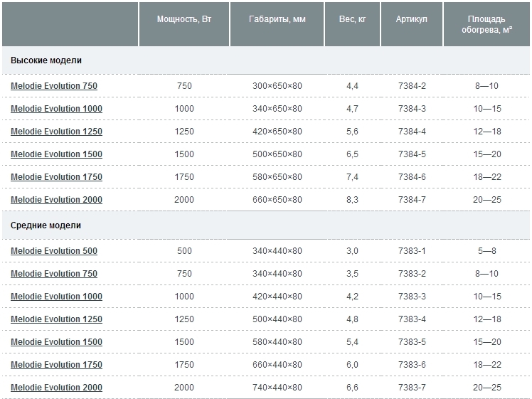This screenshot has height=399, width=532.
Task: Click dimensions 740×440×80
Action: tap(277, 387)
